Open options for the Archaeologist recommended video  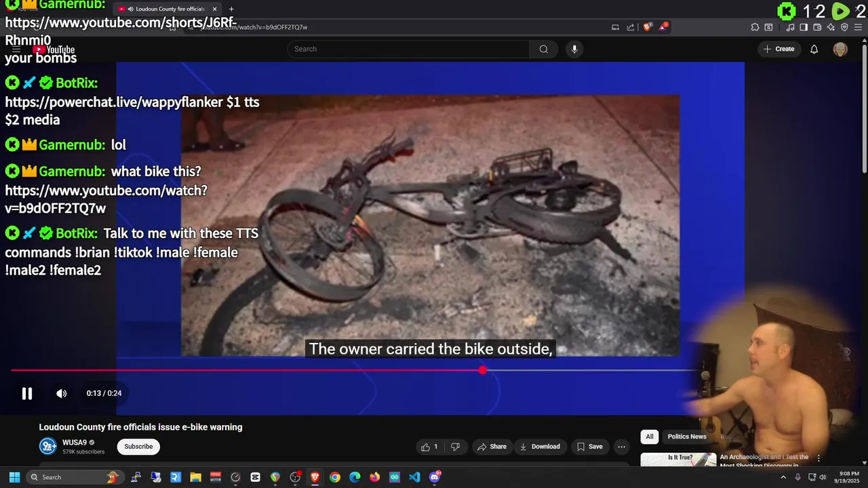click(818, 459)
